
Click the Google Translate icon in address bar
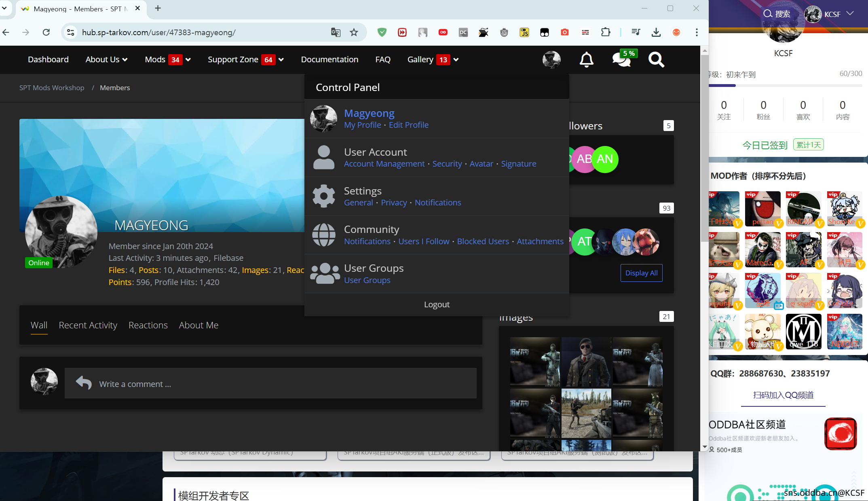pyautogui.click(x=336, y=32)
